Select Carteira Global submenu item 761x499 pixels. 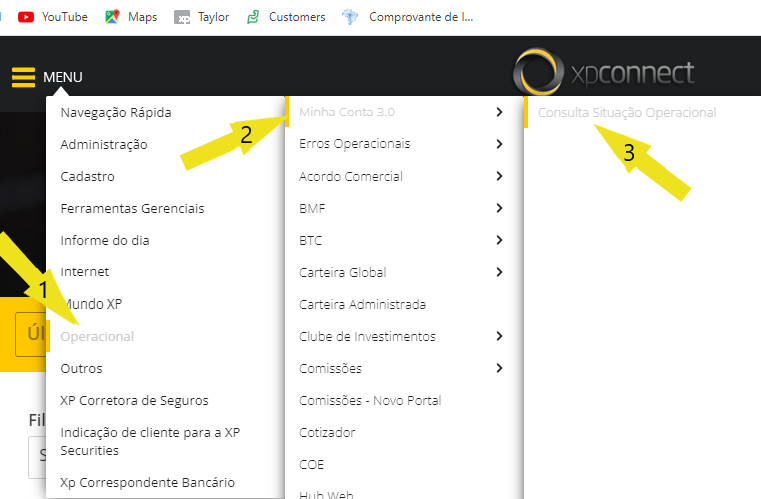343,272
